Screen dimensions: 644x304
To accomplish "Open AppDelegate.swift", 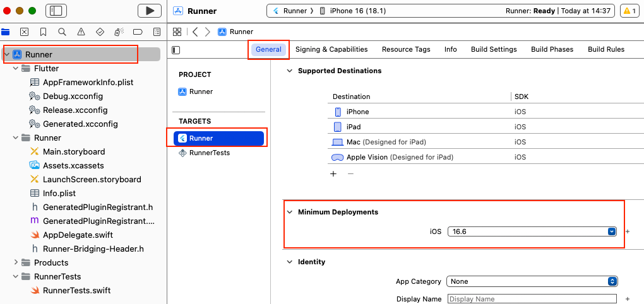I will pos(71,235).
